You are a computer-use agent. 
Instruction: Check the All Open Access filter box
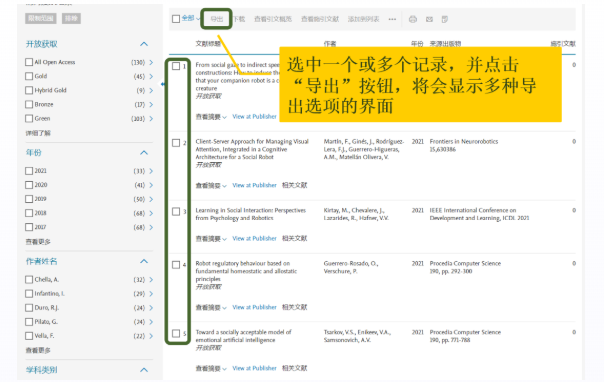click(29, 62)
